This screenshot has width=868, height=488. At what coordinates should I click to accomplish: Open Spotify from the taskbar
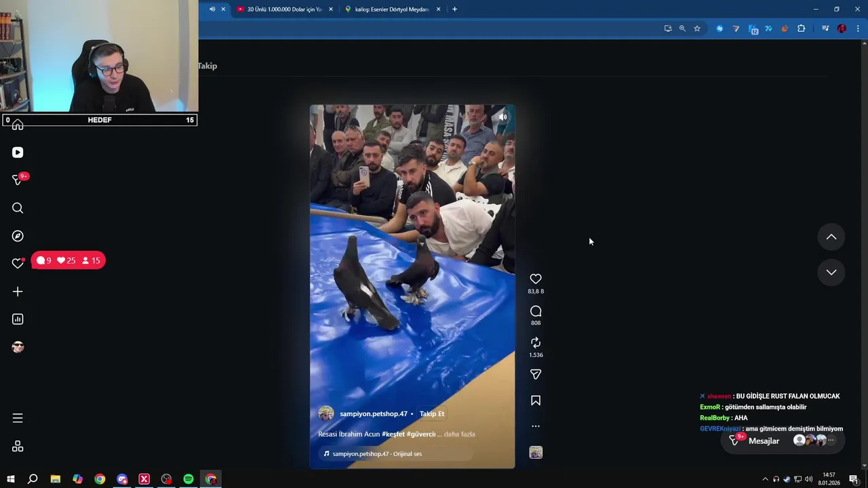pos(189,479)
